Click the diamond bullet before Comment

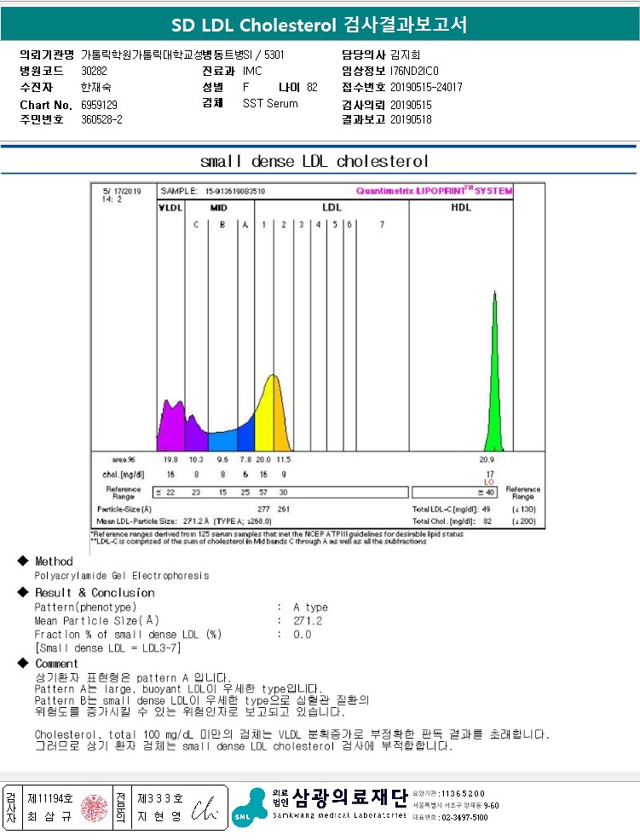pyautogui.click(x=22, y=663)
